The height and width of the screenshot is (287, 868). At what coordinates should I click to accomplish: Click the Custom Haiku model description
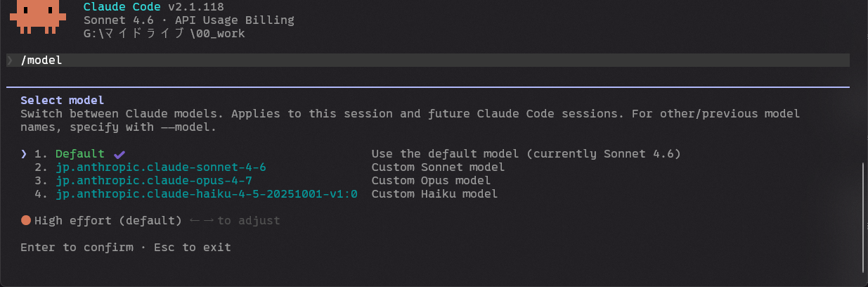[434, 194]
